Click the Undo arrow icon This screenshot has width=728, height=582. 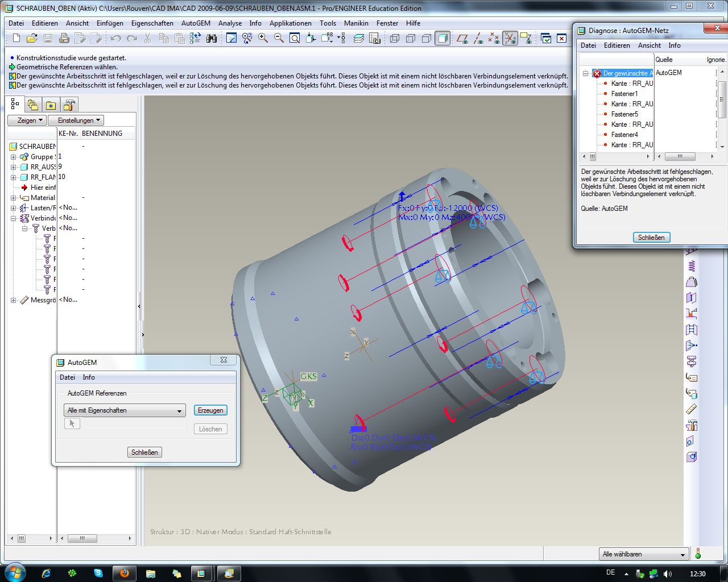pos(117,38)
